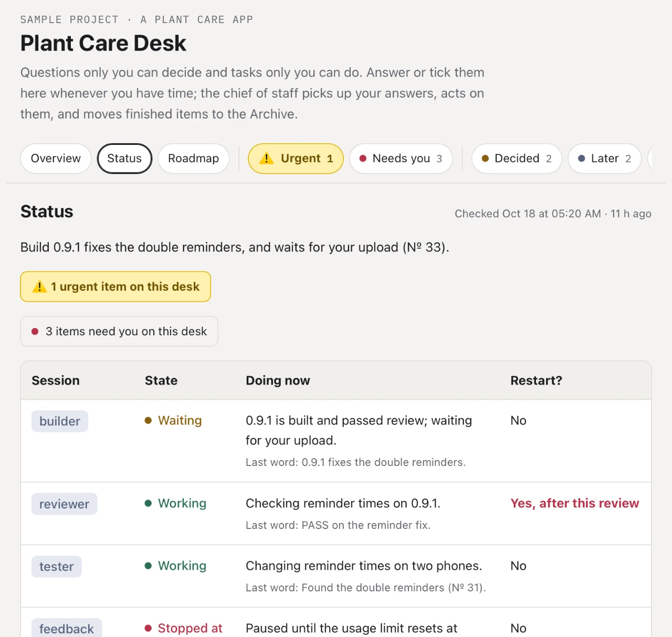Filter by Urgent items
Image resolution: width=672 pixels, height=637 pixels.
(296, 158)
